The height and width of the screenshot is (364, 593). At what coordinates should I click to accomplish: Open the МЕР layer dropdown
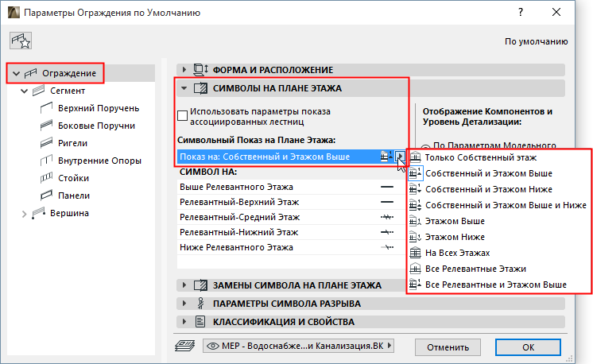click(x=298, y=346)
